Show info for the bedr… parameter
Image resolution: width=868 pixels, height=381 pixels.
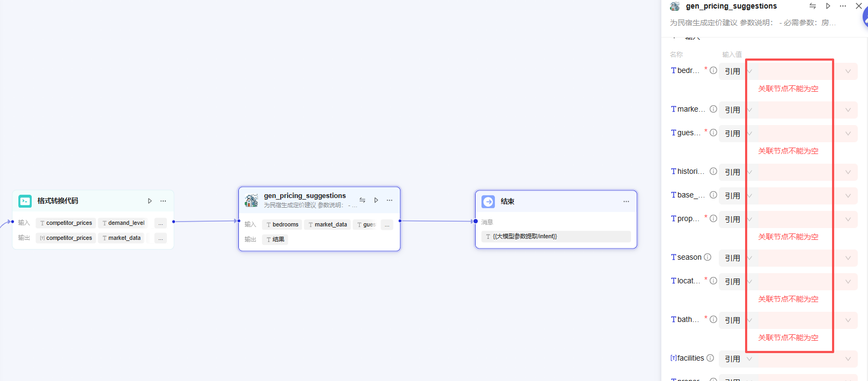click(713, 70)
